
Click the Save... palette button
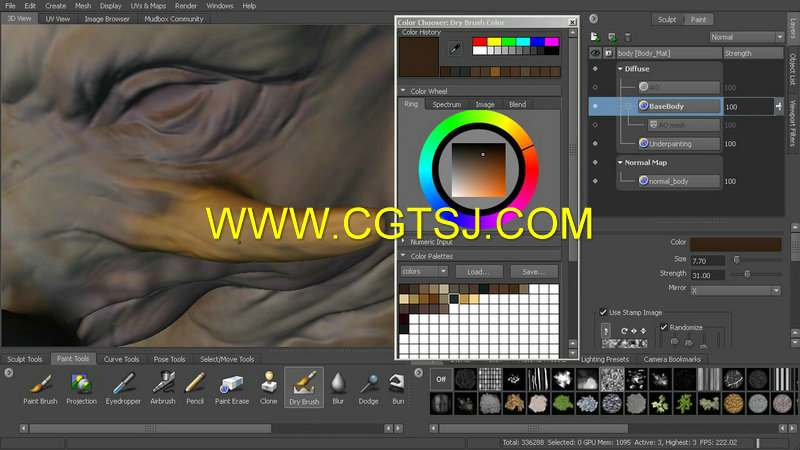tap(534, 271)
